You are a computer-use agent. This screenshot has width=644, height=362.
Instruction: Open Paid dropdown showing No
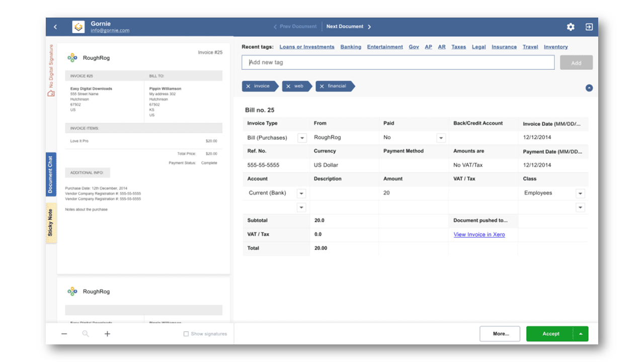click(x=441, y=138)
